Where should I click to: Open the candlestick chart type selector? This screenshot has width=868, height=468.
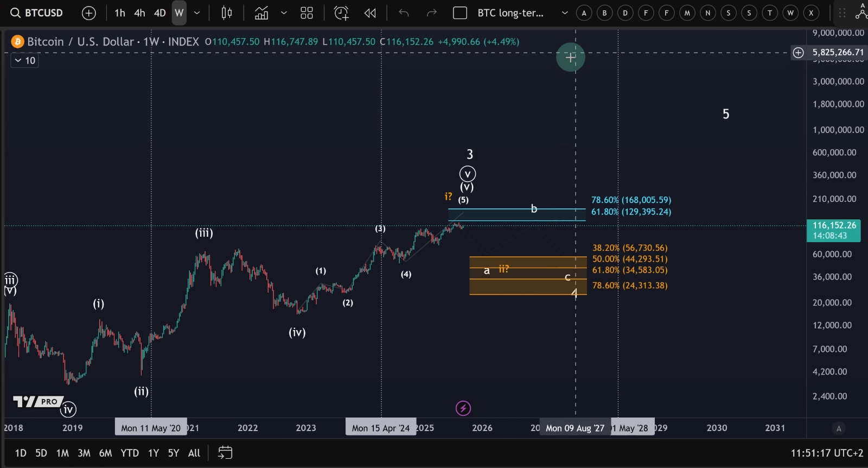tap(227, 13)
